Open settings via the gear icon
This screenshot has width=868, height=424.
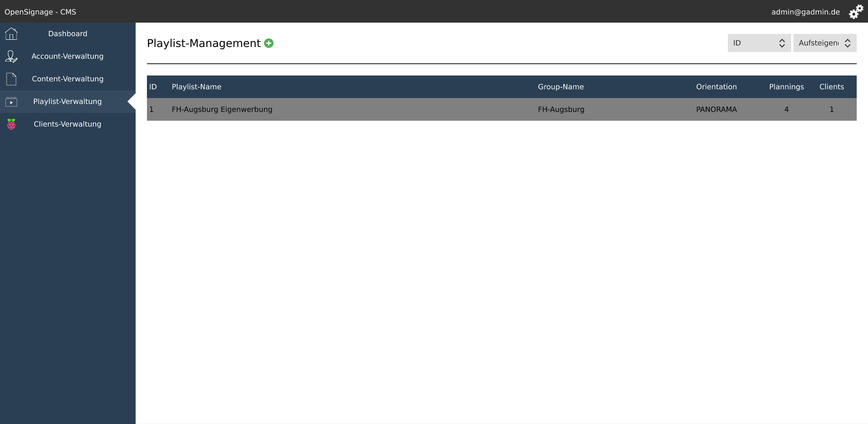pos(856,12)
